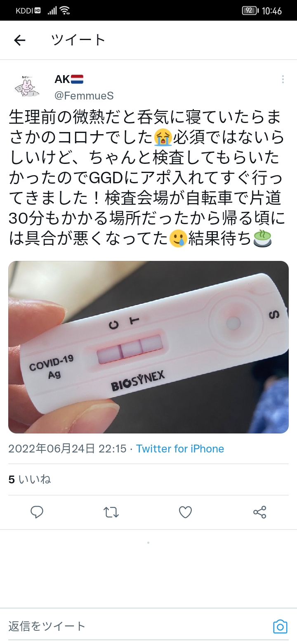Tap the Wi-Fi signal status icon

(65, 11)
